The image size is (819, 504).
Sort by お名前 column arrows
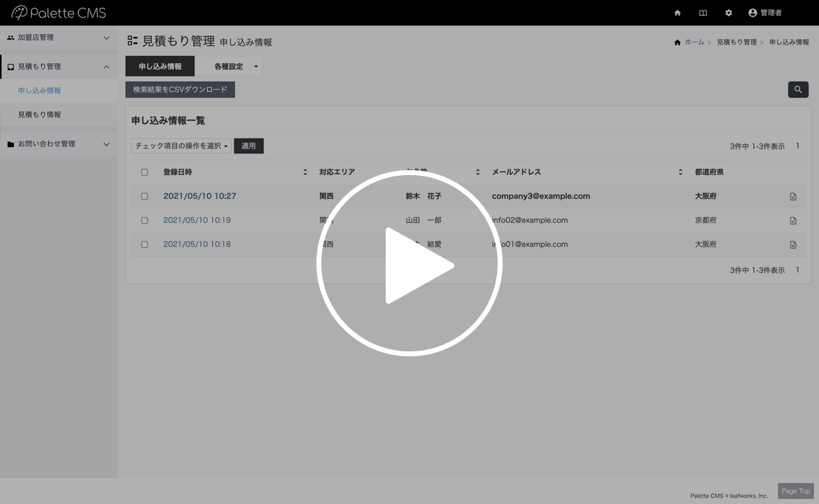(477, 172)
